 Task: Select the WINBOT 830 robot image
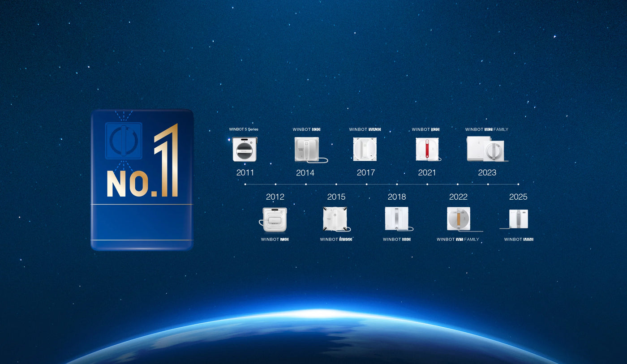tap(307, 150)
